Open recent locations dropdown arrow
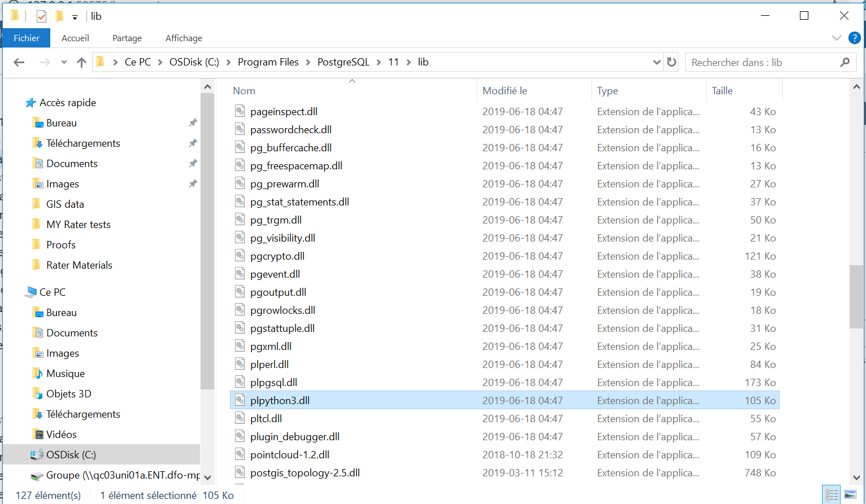This screenshot has height=504, width=866. click(x=64, y=63)
